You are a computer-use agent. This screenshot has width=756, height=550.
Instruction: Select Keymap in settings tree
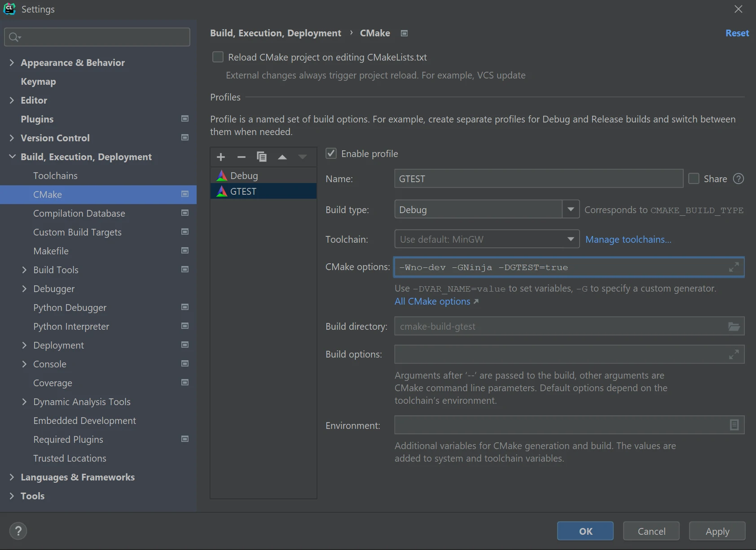tap(38, 81)
